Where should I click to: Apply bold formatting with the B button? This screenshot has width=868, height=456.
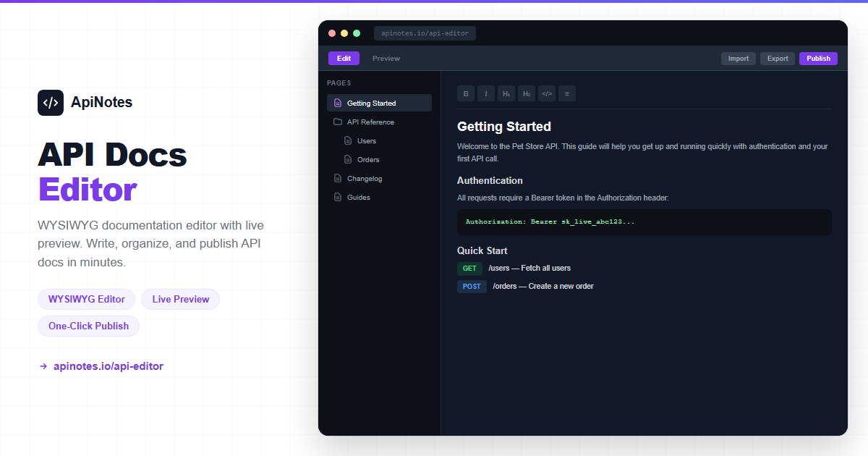tap(466, 93)
